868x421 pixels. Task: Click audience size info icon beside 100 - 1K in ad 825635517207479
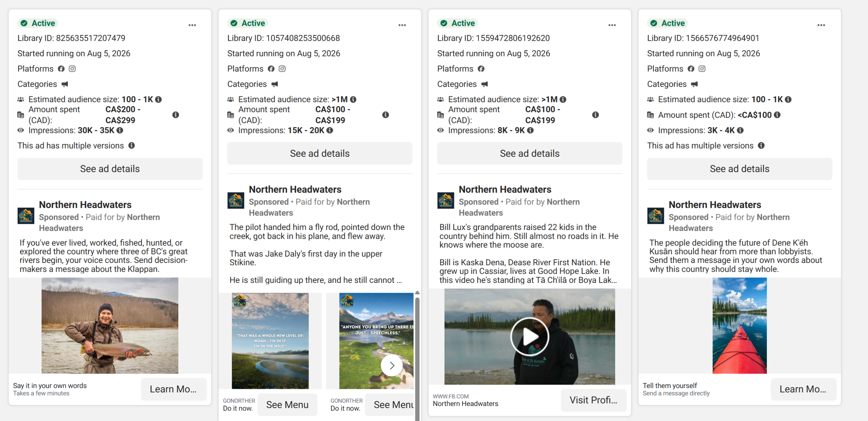coord(158,99)
